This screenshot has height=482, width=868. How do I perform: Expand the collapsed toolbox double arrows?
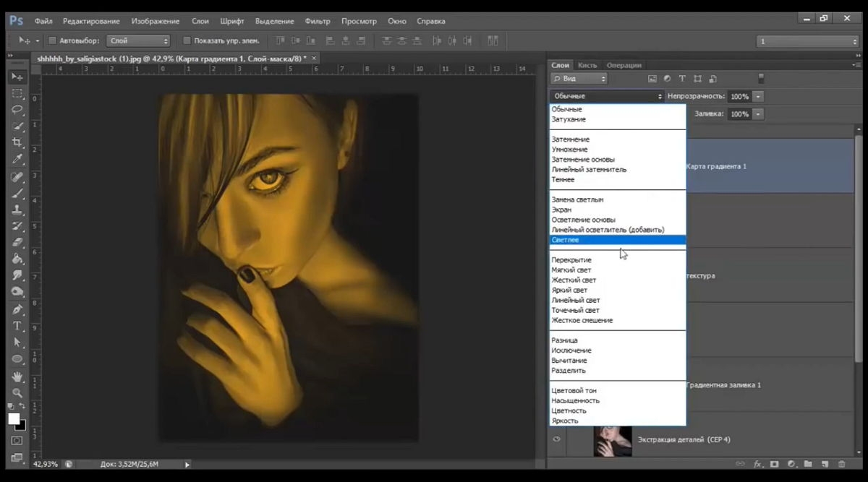point(11,55)
